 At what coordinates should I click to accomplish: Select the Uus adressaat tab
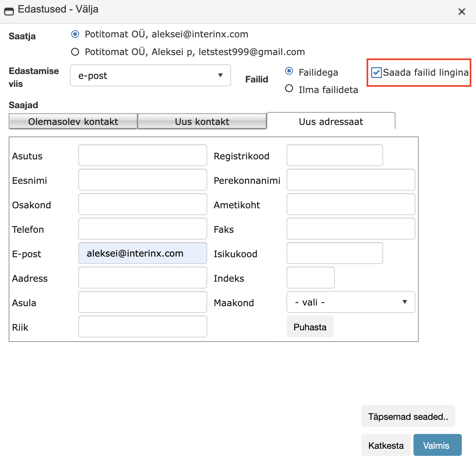coord(331,122)
